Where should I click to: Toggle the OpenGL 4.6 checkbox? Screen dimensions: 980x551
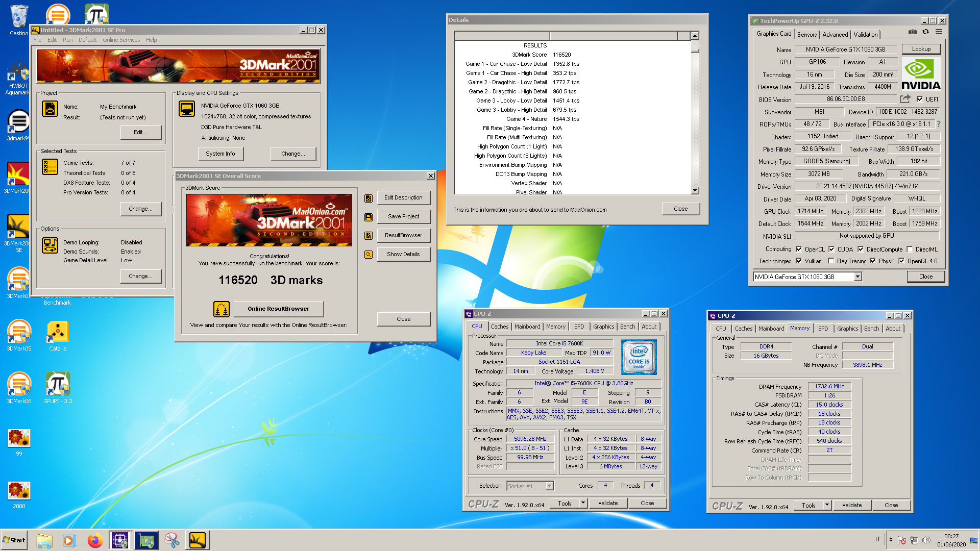901,261
